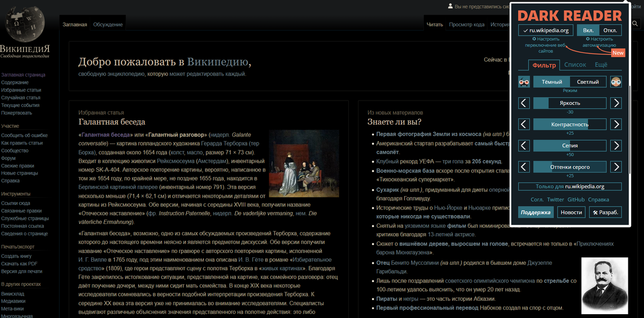Adjust the Контрастность slider
644x318 pixels.
[x=570, y=124]
